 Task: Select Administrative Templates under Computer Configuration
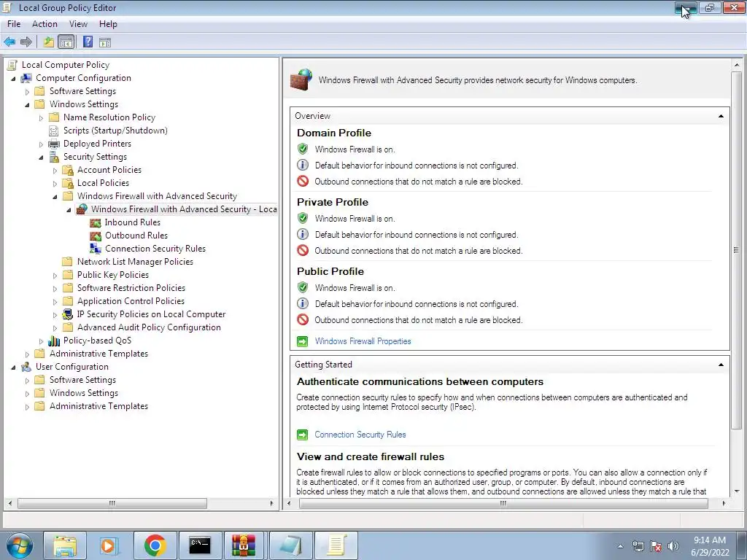98,354
